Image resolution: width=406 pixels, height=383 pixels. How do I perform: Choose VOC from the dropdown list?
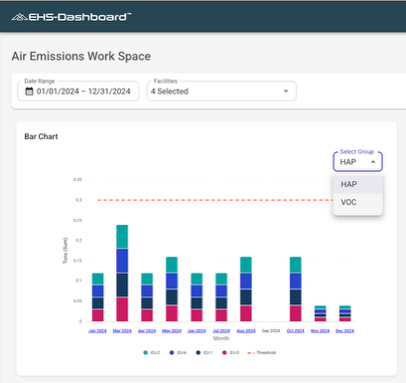[358, 202]
